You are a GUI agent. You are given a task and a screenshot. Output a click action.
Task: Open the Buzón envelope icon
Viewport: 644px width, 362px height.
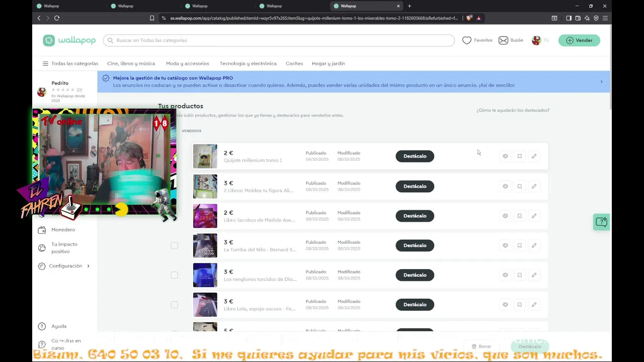click(503, 40)
